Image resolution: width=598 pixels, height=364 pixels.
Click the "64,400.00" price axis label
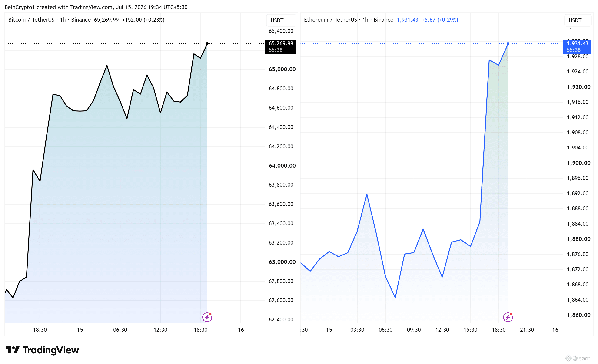click(281, 127)
